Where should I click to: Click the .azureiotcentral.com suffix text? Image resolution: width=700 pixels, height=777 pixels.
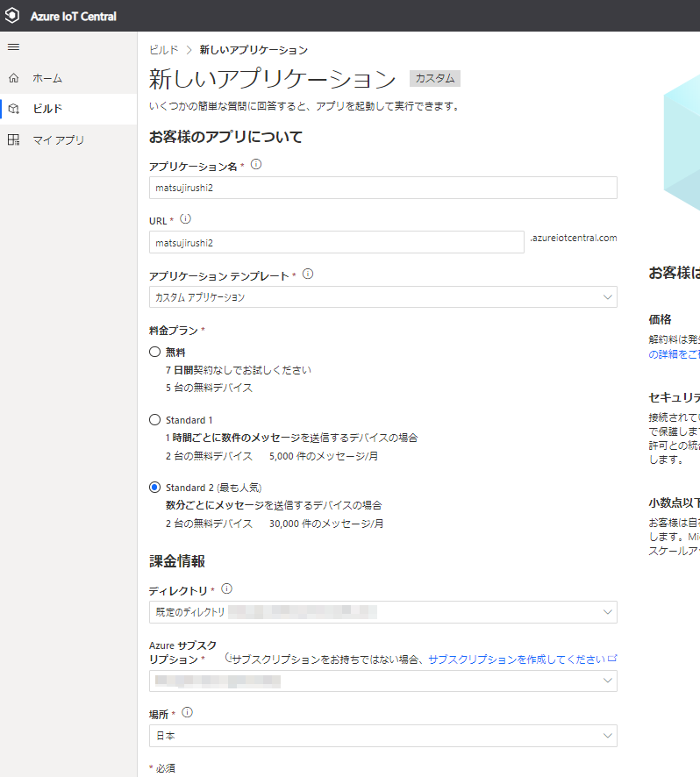click(x=574, y=238)
